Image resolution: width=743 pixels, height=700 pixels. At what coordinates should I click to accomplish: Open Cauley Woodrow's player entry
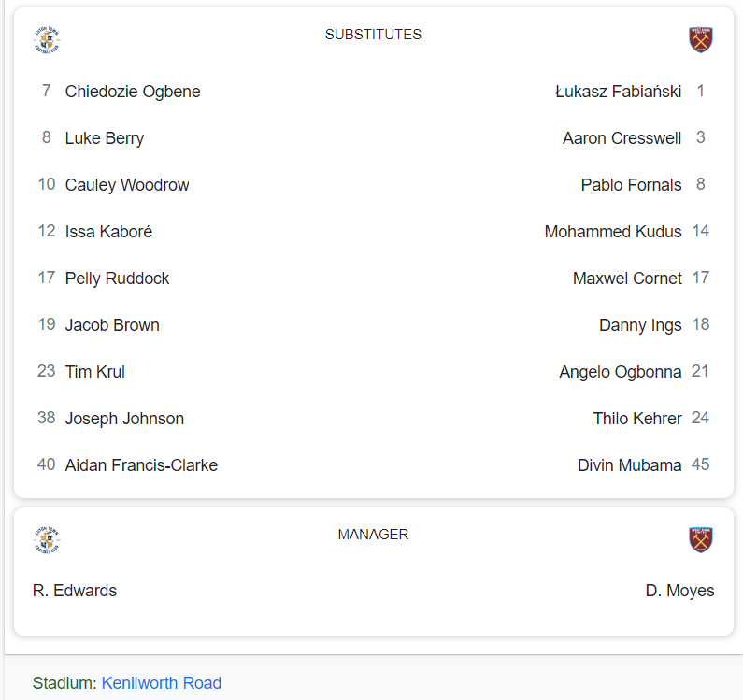127,185
